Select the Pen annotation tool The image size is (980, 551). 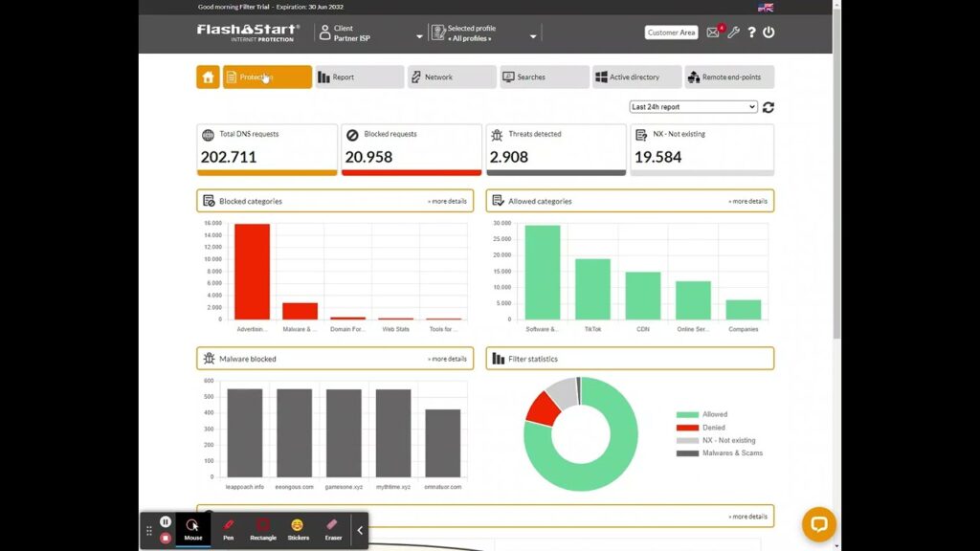[228, 530]
